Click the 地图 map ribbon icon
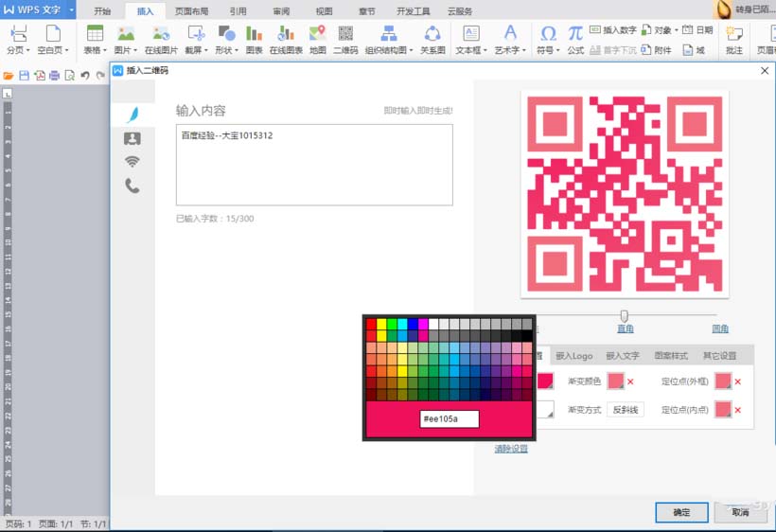The width and height of the screenshot is (776, 532). pyautogui.click(x=318, y=40)
